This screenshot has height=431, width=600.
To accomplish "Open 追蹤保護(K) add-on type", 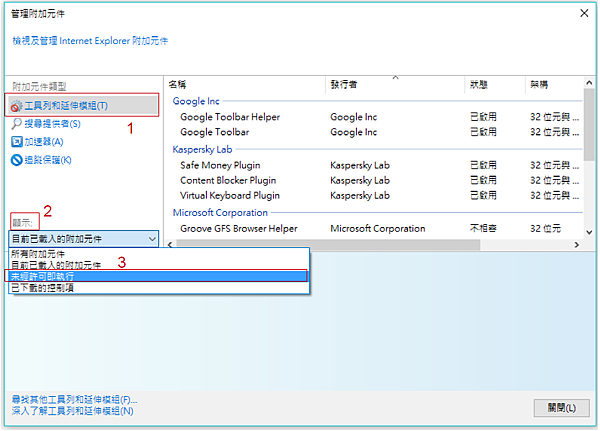I will [x=48, y=160].
